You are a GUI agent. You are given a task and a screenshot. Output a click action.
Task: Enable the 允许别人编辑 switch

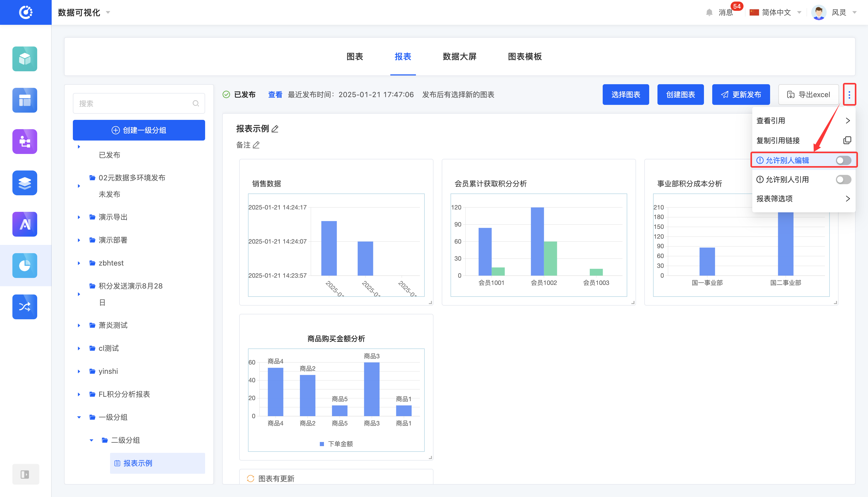click(x=843, y=160)
